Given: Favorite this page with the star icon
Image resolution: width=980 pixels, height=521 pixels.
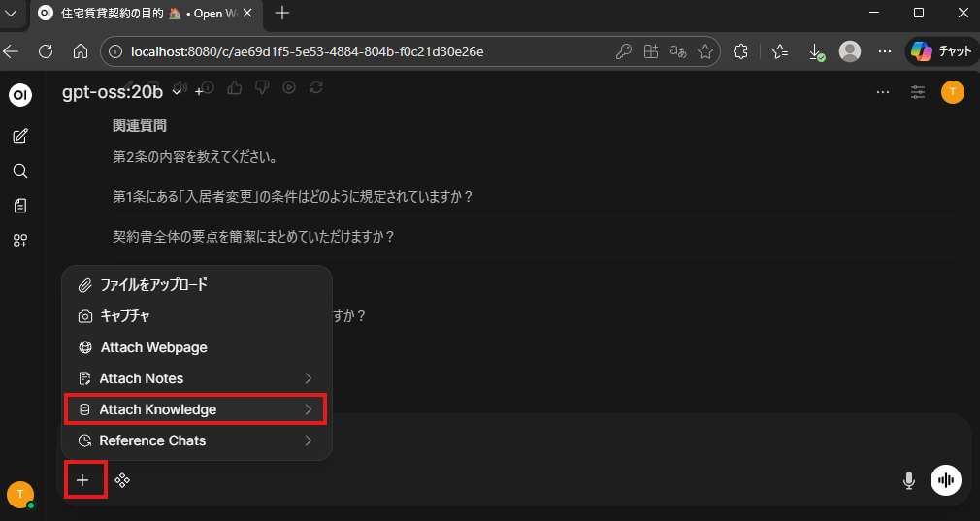Looking at the screenshot, I should 705,51.
